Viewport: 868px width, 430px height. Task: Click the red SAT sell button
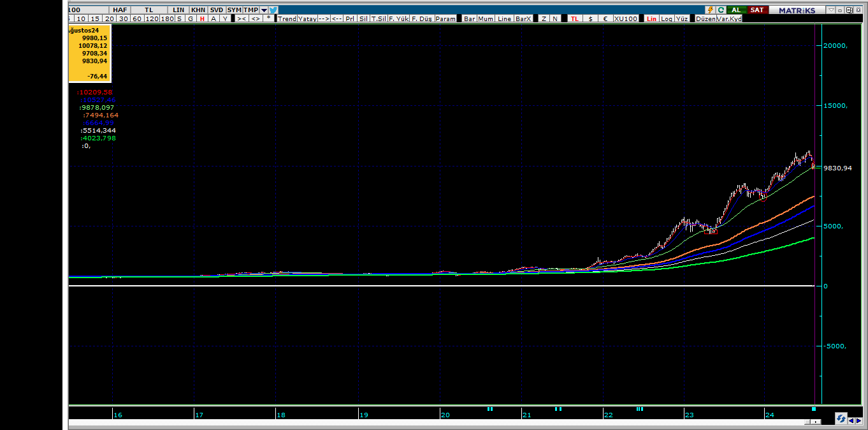(757, 10)
